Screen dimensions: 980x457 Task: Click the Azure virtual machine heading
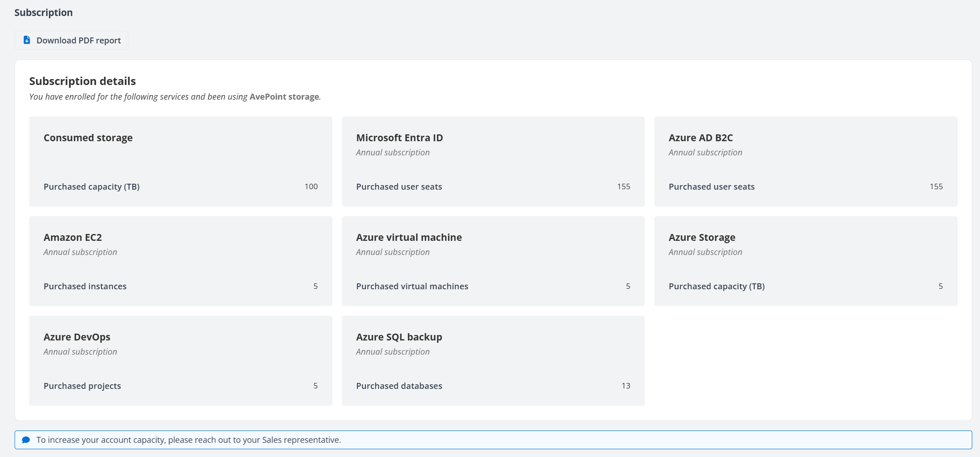tap(409, 238)
